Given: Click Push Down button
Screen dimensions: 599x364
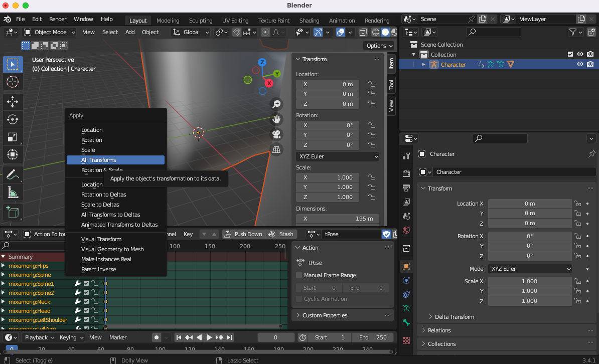Looking at the screenshot, I should tap(243, 234).
